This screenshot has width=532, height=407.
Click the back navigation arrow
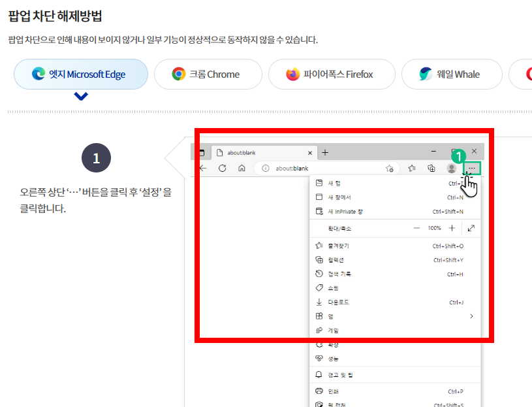point(204,168)
